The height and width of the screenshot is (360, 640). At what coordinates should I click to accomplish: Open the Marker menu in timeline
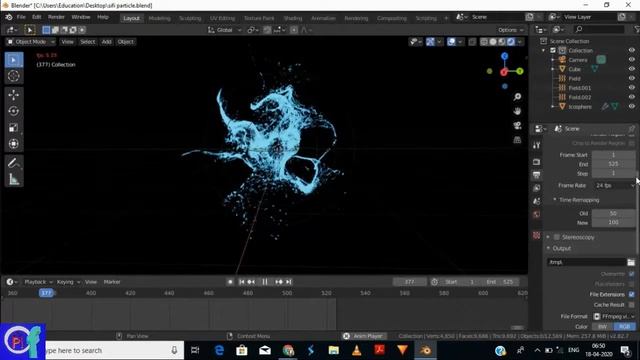112,282
